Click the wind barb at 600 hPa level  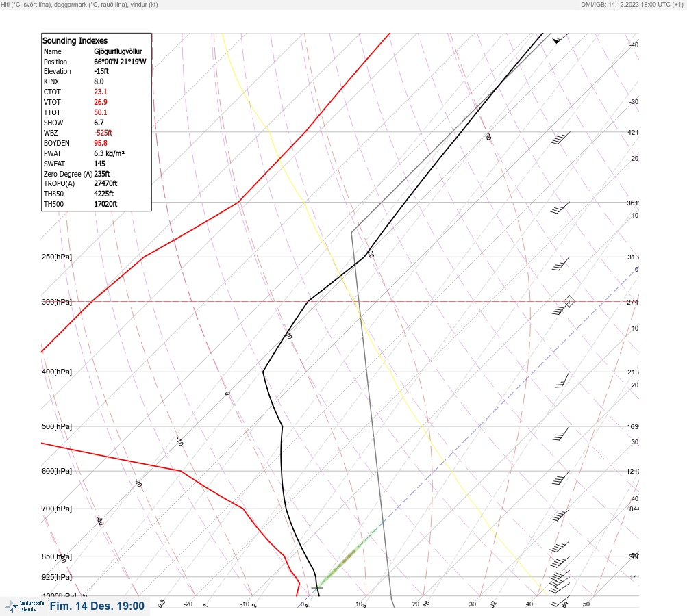(x=561, y=478)
